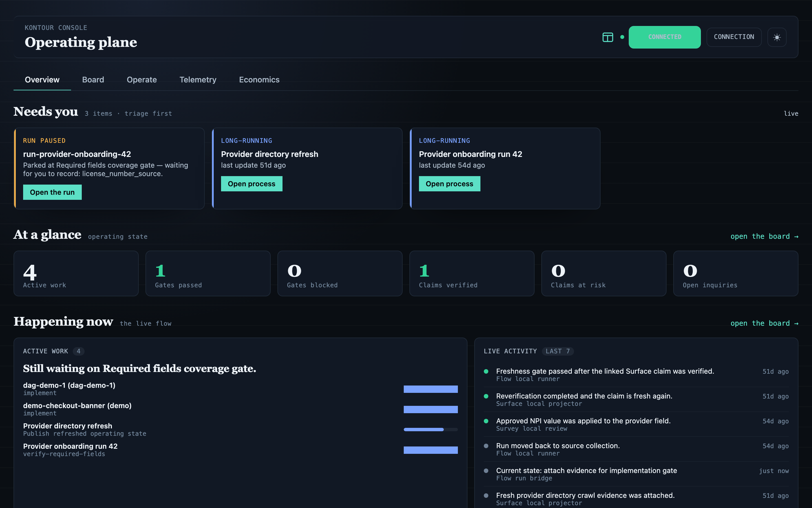Open the CONNECTION settings button
The width and height of the screenshot is (812, 508).
(x=734, y=37)
